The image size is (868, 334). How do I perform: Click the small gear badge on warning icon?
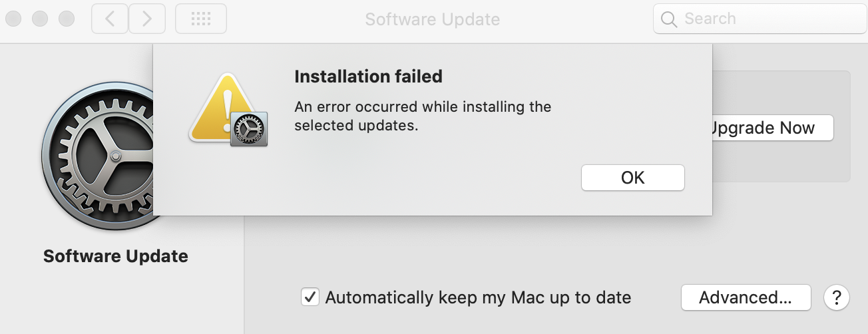point(249,129)
